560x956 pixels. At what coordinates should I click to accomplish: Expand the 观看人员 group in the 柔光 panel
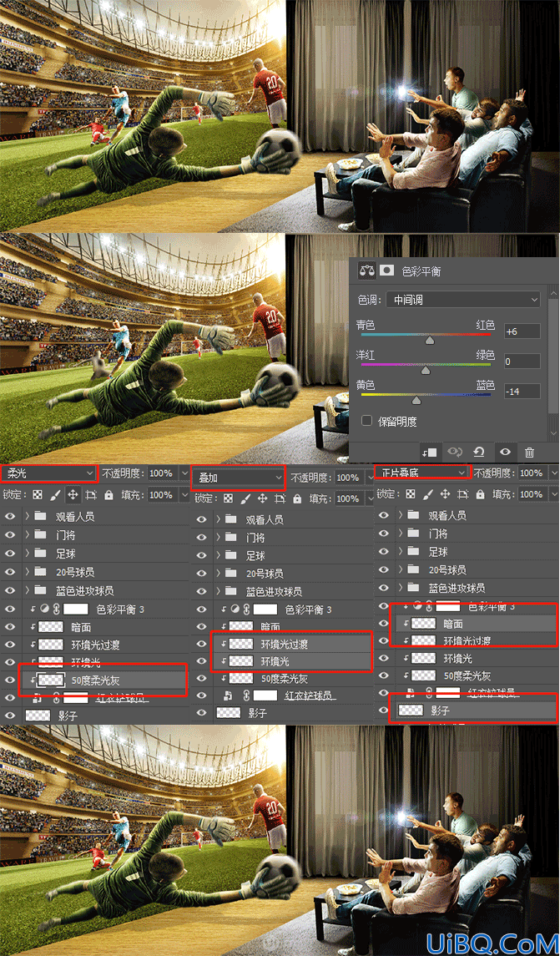(28, 517)
